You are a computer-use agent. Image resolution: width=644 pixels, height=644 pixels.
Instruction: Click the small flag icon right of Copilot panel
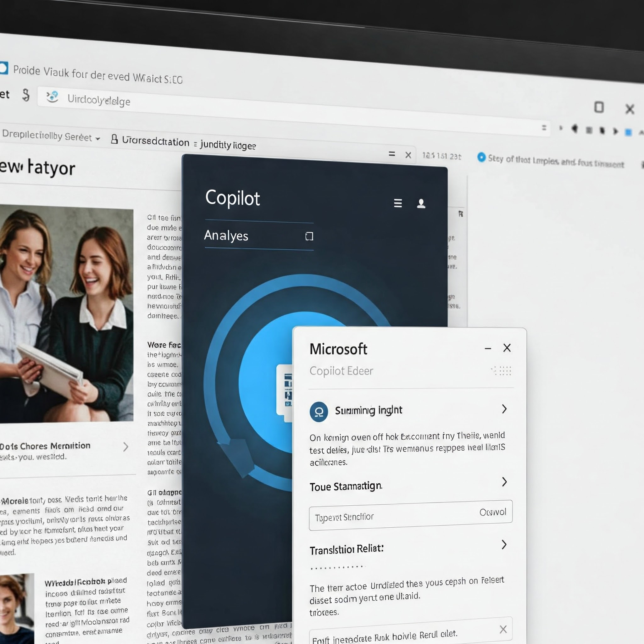(x=461, y=214)
